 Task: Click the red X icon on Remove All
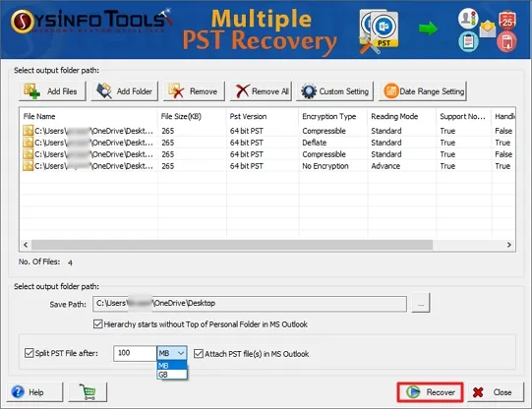(x=243, y=91)
